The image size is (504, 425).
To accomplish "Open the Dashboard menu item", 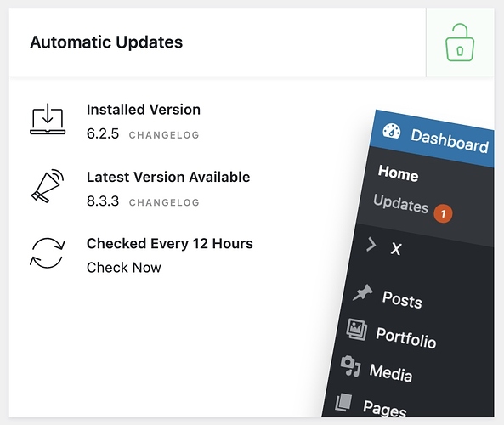I will 449,141.
